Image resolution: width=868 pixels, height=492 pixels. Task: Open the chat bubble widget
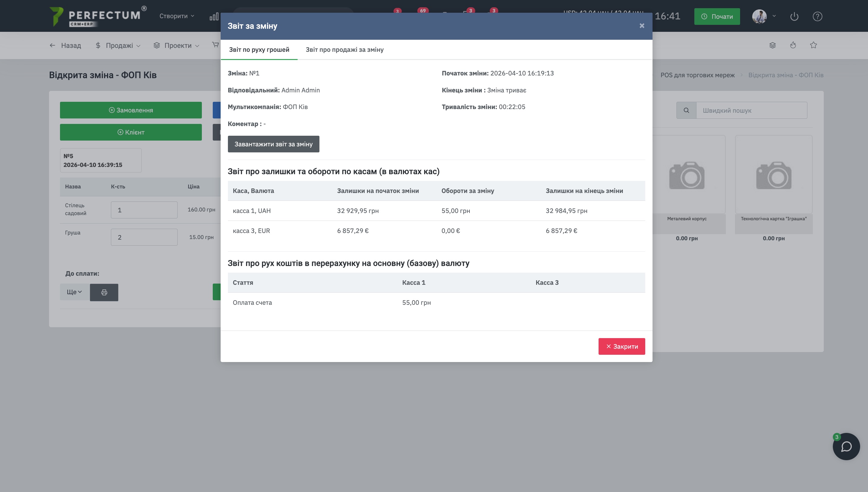tap(846, 446)
